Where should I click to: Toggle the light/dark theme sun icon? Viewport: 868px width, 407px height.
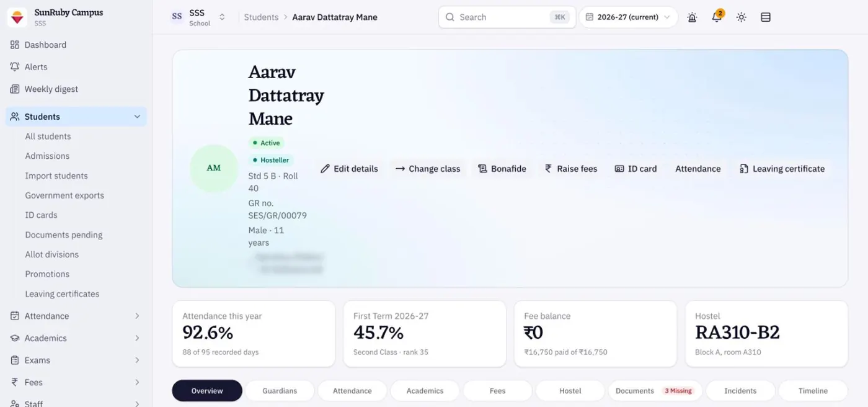click(x=742, y=17)
